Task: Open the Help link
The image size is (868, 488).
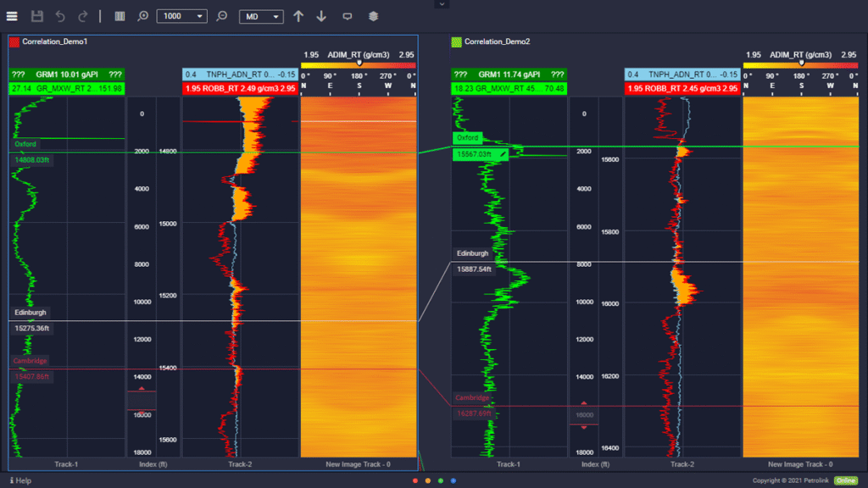Action: [x=20, y=480]
